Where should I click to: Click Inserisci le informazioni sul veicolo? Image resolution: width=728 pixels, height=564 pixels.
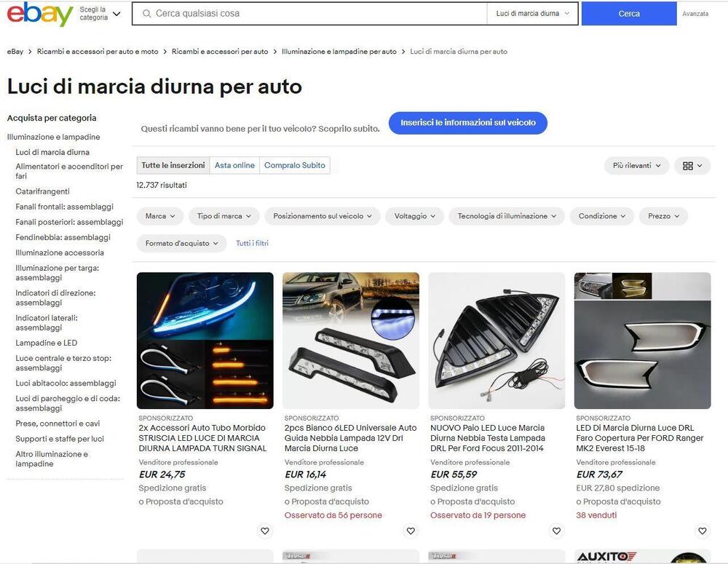(x=468, y=123)
